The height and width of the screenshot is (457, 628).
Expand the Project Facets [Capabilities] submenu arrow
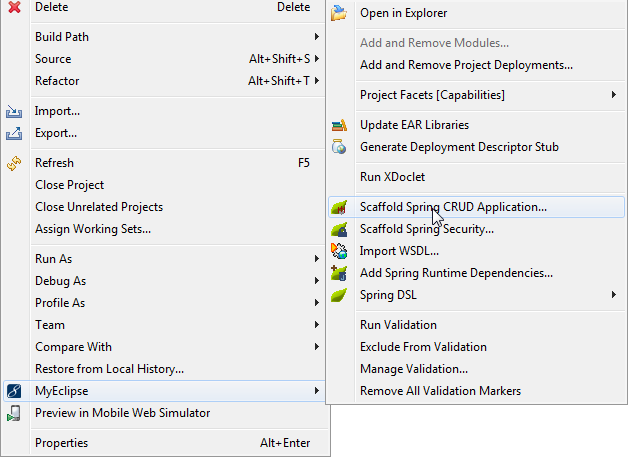[614, 95]
